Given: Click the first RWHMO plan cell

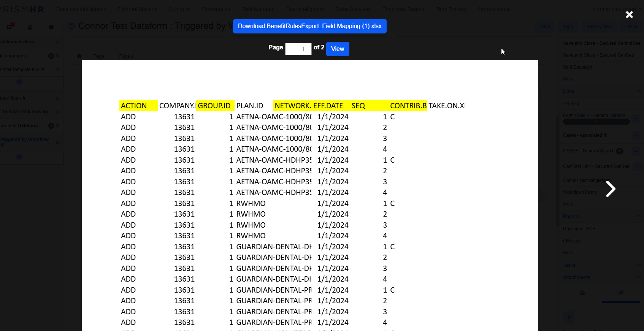Looking at the screenshot, I should [x=251, y=203].
